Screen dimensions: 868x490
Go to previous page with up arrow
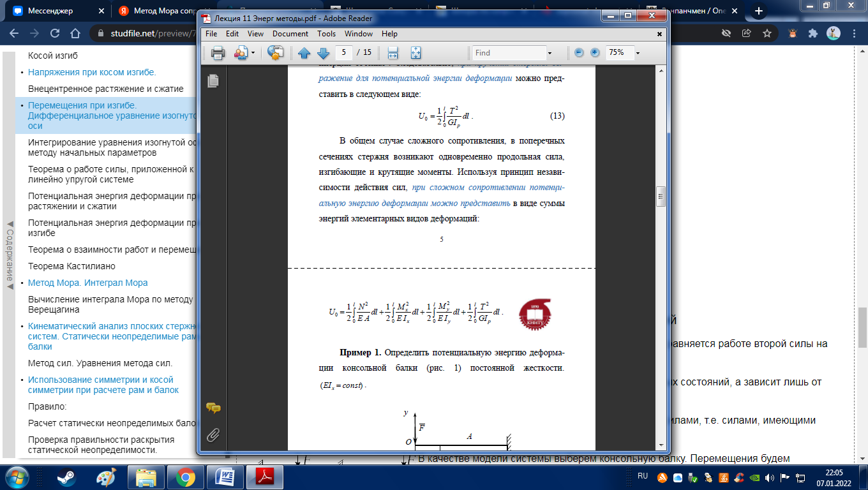304,53
